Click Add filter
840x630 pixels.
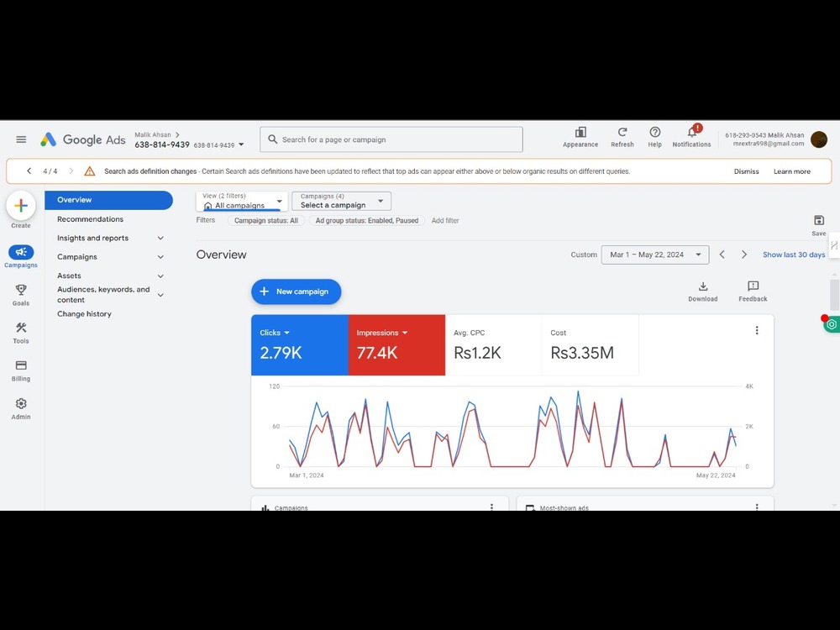click(445, 220)
